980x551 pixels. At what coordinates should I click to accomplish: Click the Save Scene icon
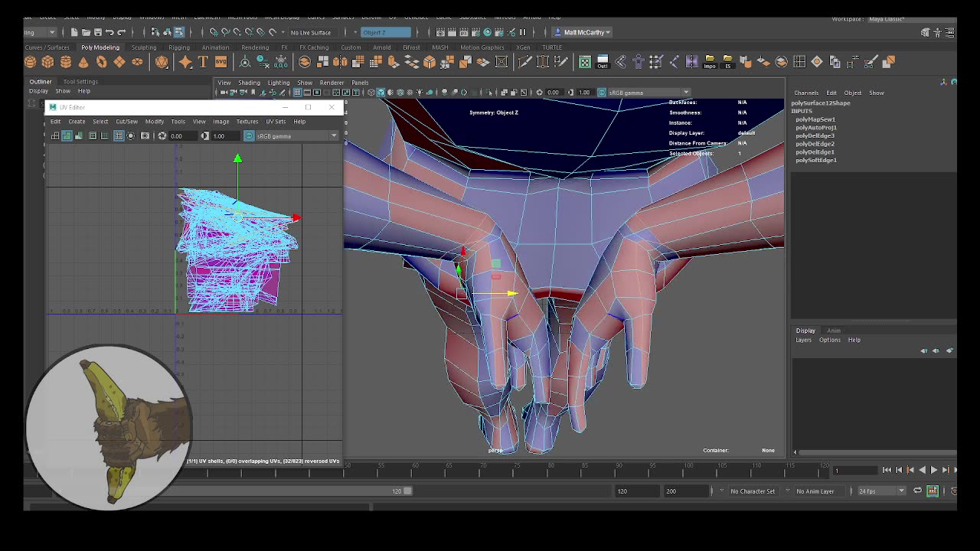pos(97,32)
